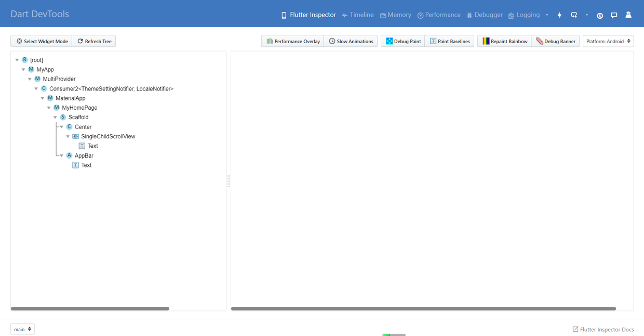Collapse the MyHomePage tree node
Image resolution: width=644 pixels, height=336 pixels.
click(49, 108)
